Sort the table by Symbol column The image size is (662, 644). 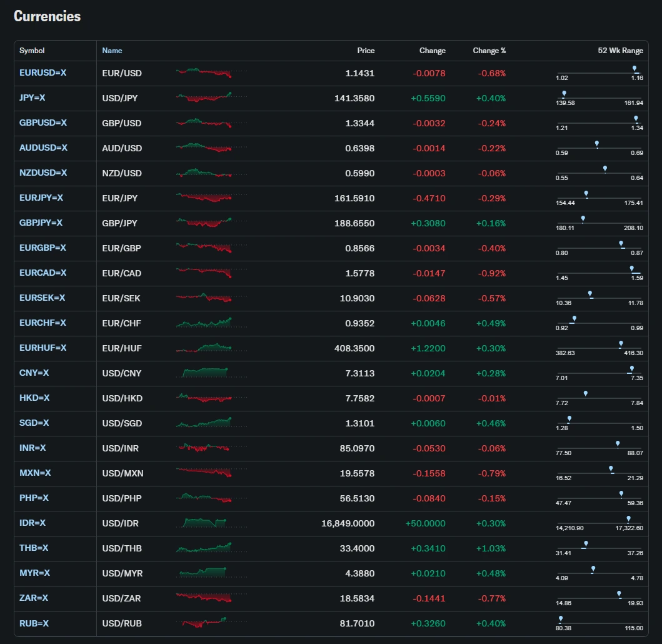tap(31, 51)
